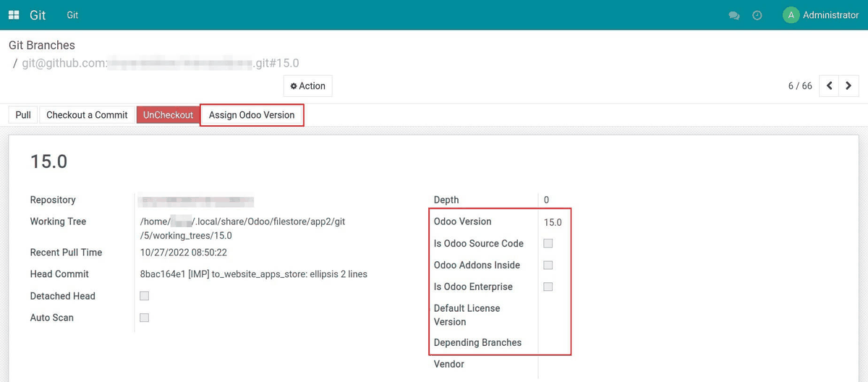Select the Working Tree path text
This screenshot has height=382, width=868.
point(242,229)
